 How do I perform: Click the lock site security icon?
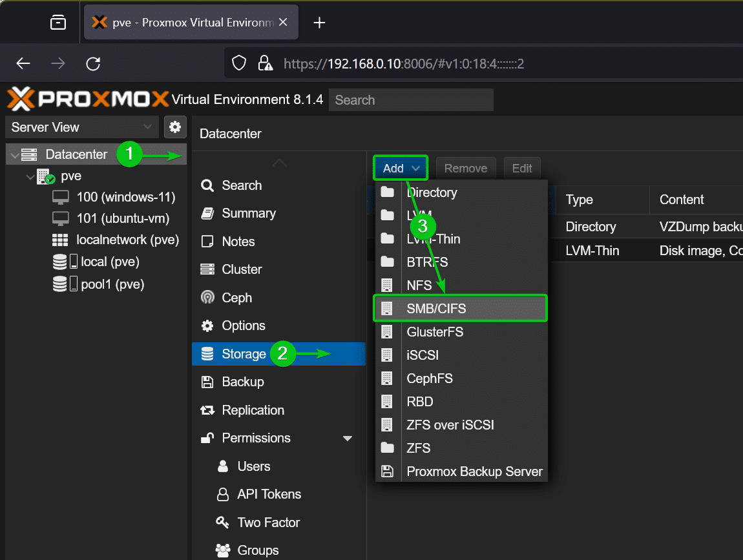(265, 63)
